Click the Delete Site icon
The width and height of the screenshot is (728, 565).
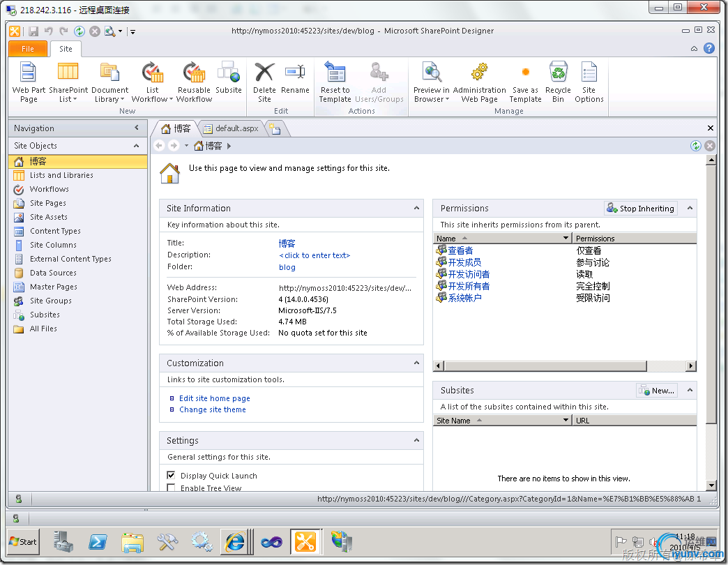[264, 82]
